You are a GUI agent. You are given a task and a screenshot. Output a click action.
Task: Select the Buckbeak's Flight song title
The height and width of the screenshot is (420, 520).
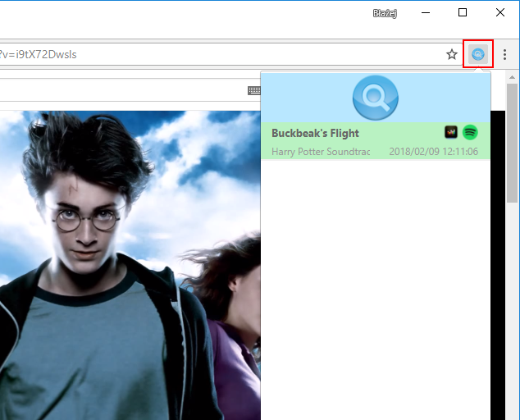tap(315, 133)
